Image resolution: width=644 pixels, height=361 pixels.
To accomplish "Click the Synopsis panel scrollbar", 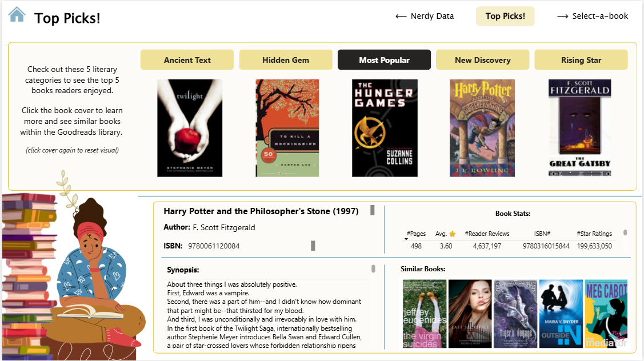I will [x=373, y=268].
